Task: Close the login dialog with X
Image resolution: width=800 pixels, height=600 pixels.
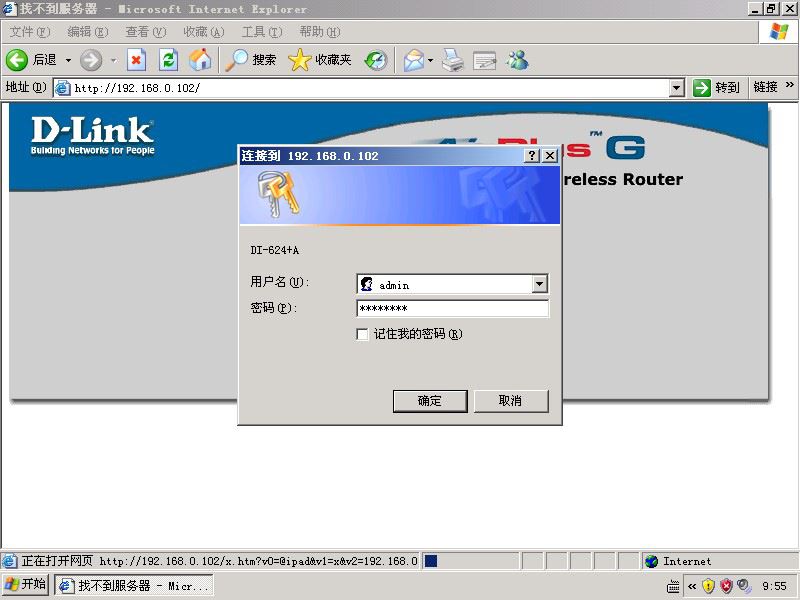Action: (x=550, y=156)
